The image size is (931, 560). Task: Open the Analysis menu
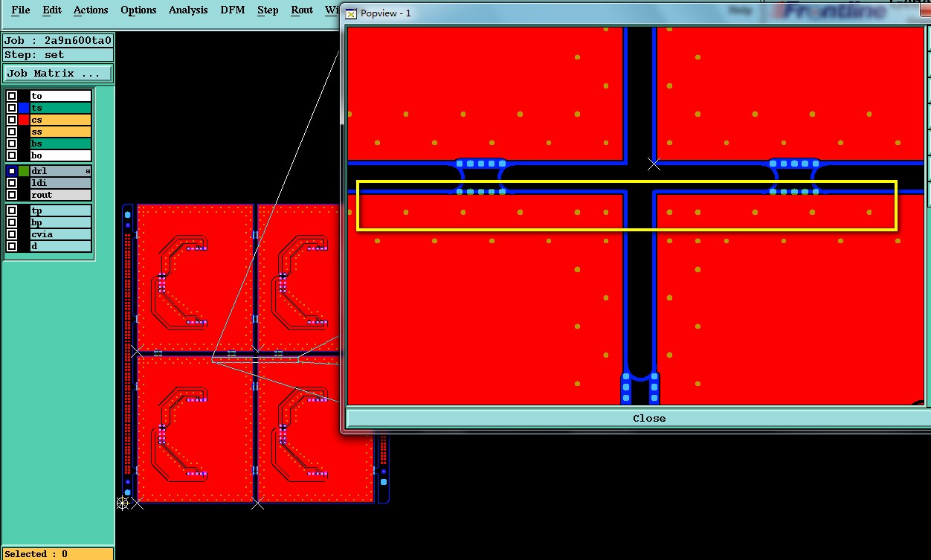tap(188, 10)
